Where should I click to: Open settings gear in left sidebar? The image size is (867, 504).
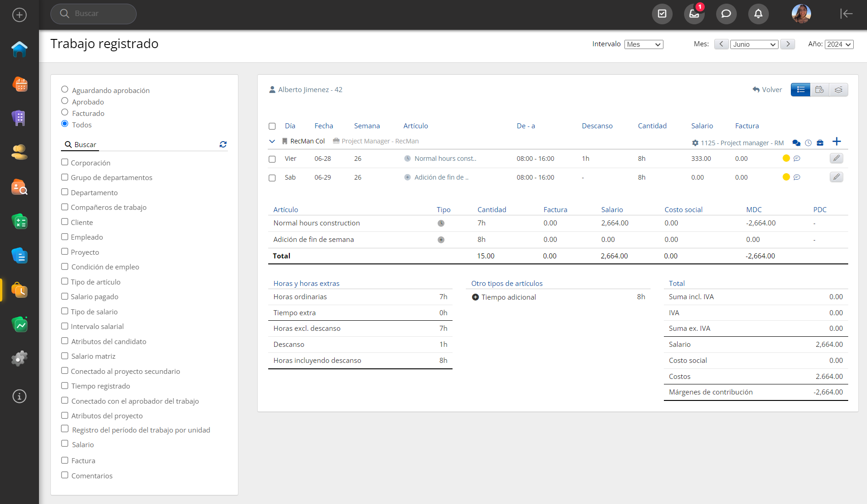(19, 358)
